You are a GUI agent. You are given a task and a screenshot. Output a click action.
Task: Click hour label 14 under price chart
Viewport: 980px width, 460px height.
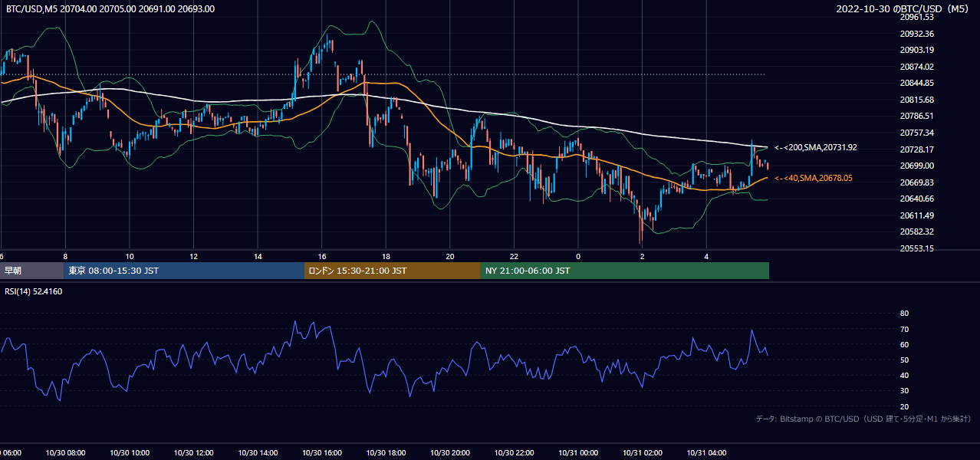(258, 256)
